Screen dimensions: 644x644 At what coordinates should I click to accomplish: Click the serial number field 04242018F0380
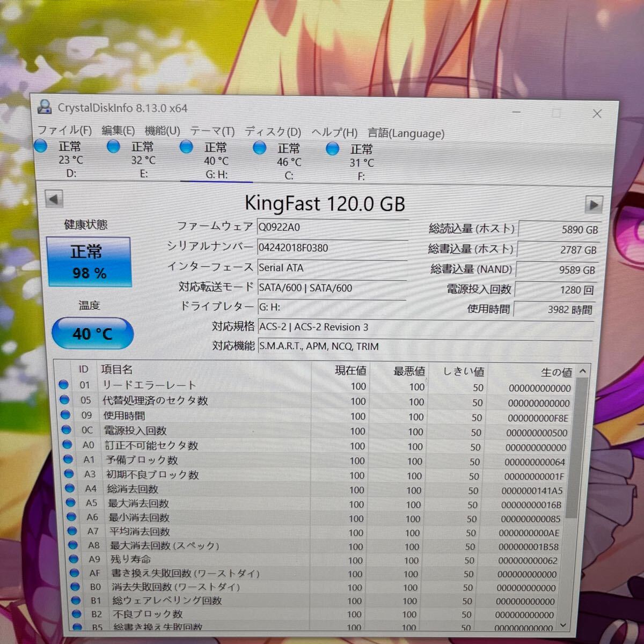(x=332, y=247)
